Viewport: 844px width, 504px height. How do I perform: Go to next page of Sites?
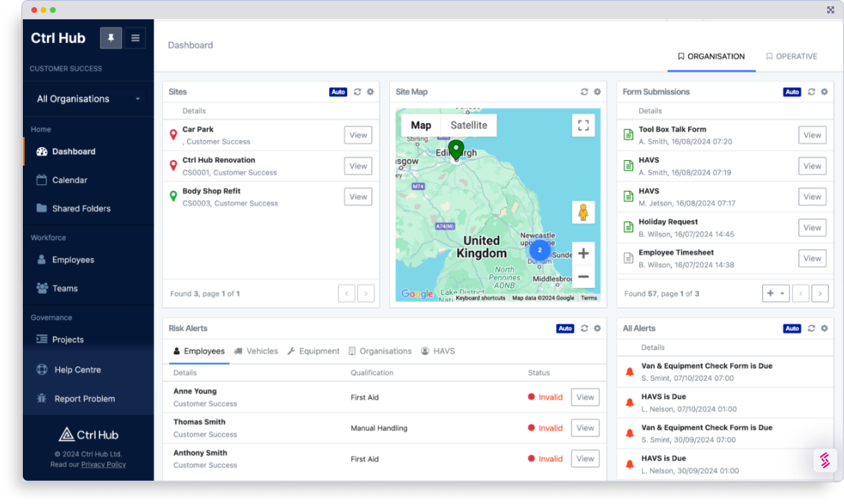(366, 294)
